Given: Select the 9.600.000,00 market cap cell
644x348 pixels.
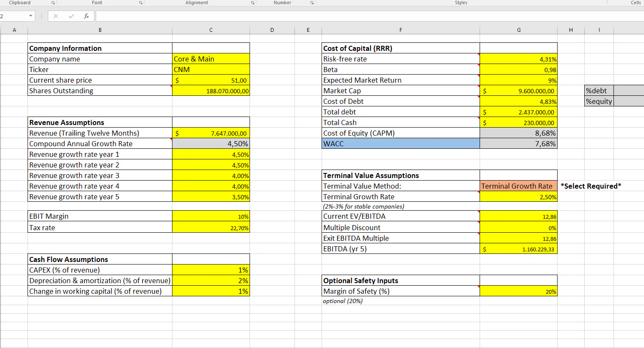Looking at the screenshot, I should 519,91.
